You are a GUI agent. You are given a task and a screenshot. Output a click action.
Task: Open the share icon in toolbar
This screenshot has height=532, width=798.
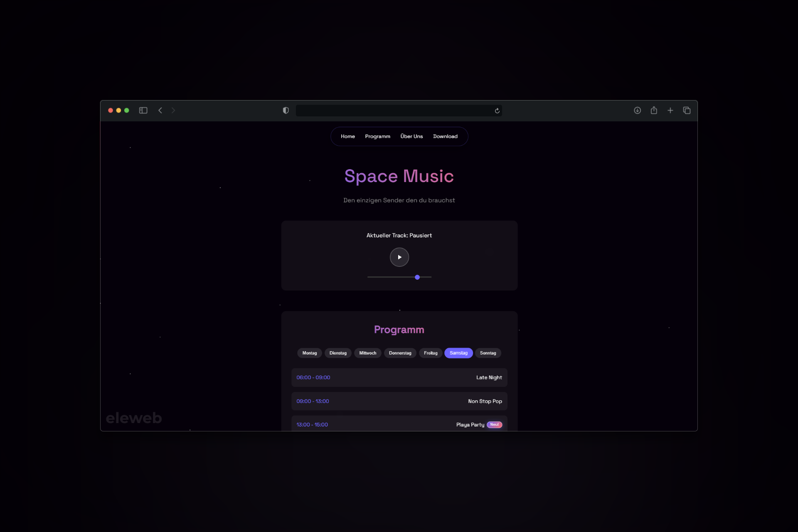(654, 110)
